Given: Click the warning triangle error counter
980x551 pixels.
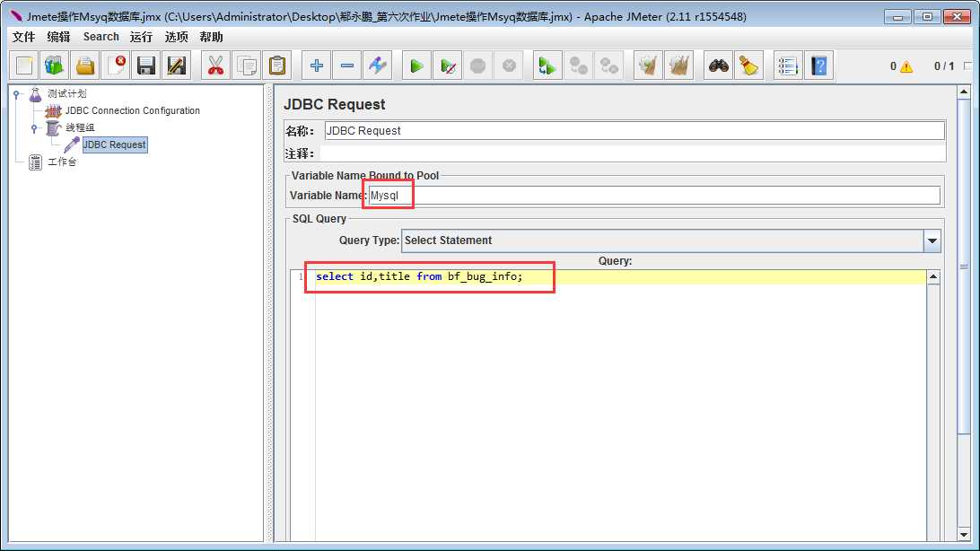Looking at the screenshot, I should click(906, 66).
